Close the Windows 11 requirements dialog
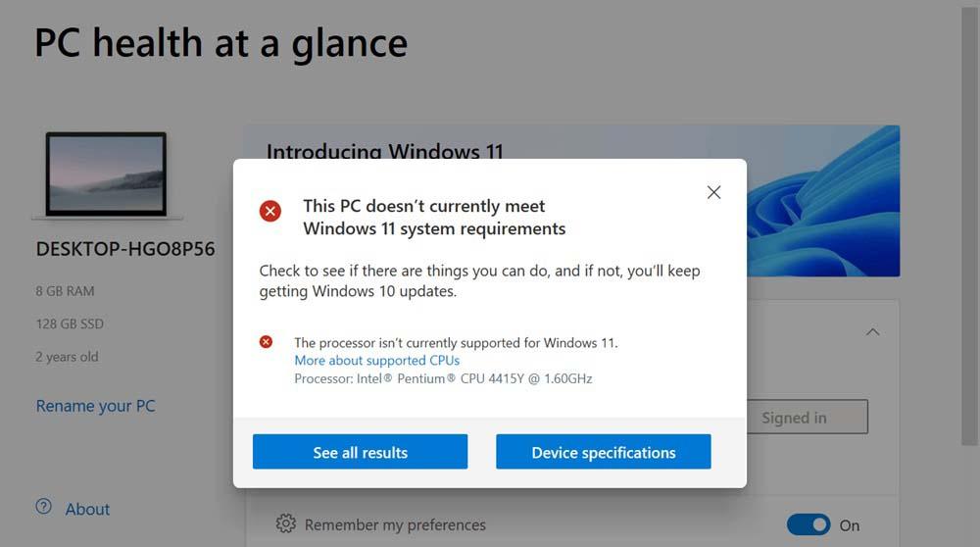Screen dimensions: 980x547 [713, 192]
